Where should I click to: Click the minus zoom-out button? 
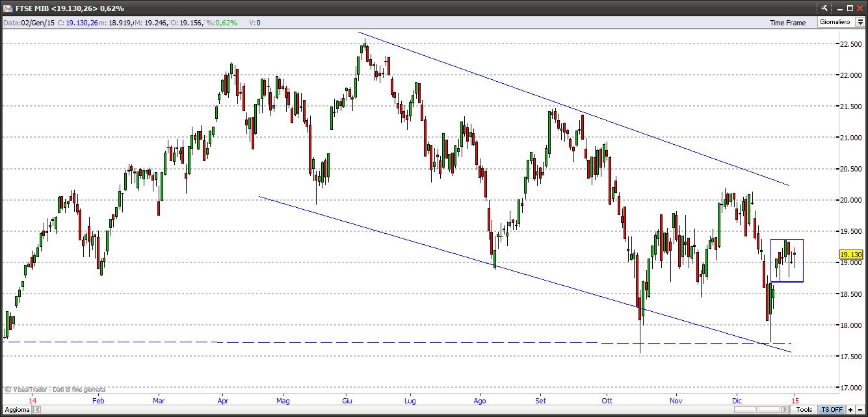point(860,410)
